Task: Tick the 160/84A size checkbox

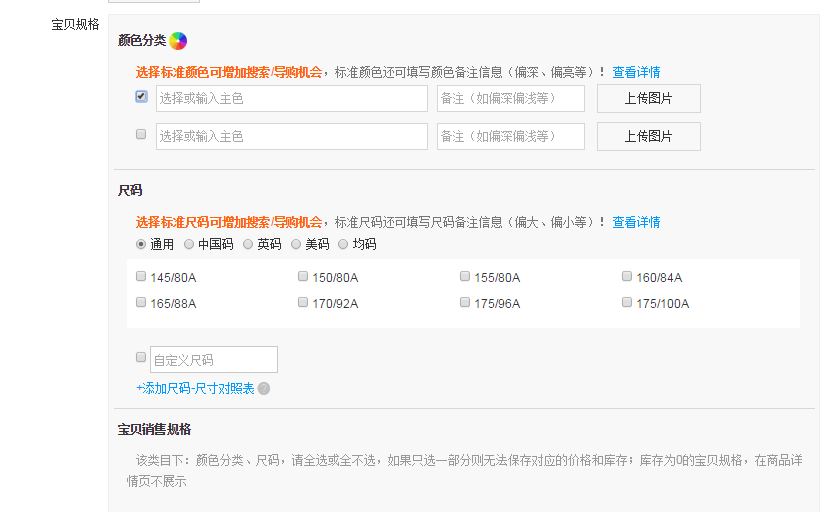Action: (627, 276)
